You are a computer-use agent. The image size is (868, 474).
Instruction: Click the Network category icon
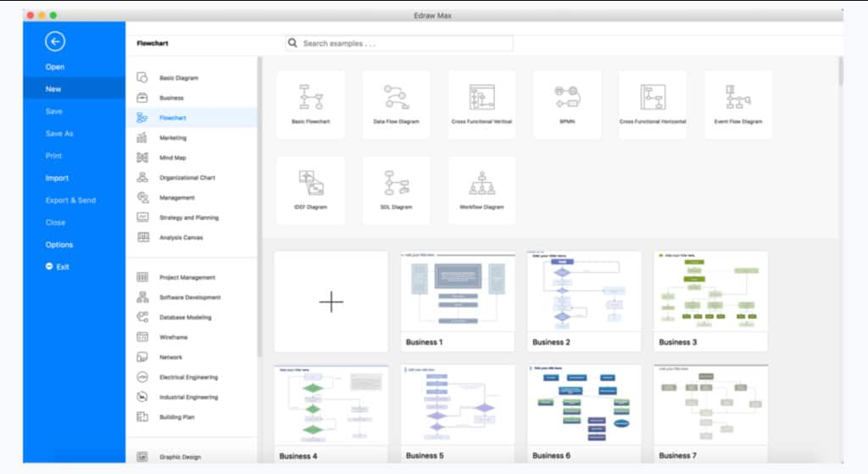coord(142,357)
